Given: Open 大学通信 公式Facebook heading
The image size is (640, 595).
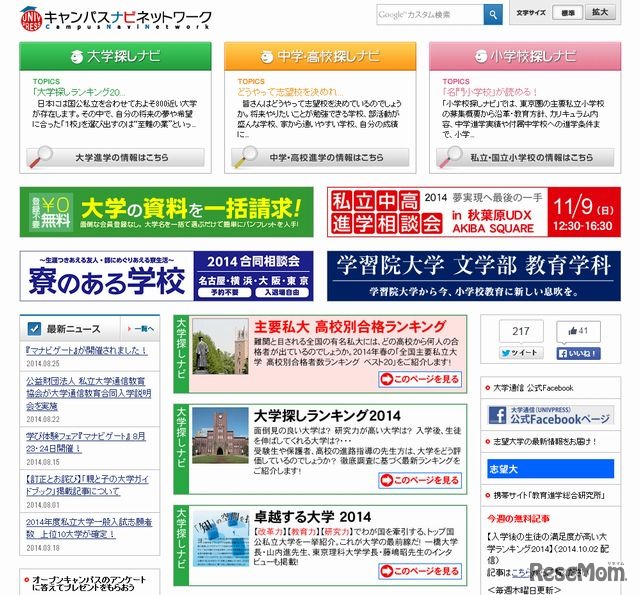Looking at the screenshot, I should (x=533, y=388).
